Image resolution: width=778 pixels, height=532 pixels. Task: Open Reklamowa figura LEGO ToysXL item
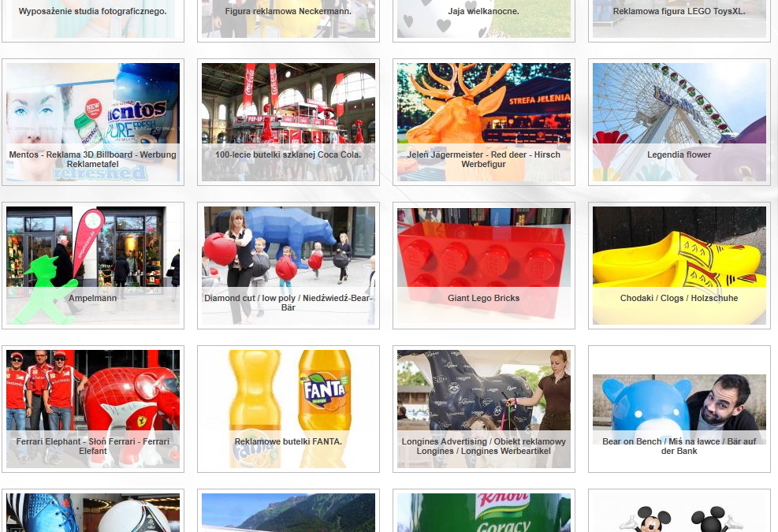click(x=679, y=11)
